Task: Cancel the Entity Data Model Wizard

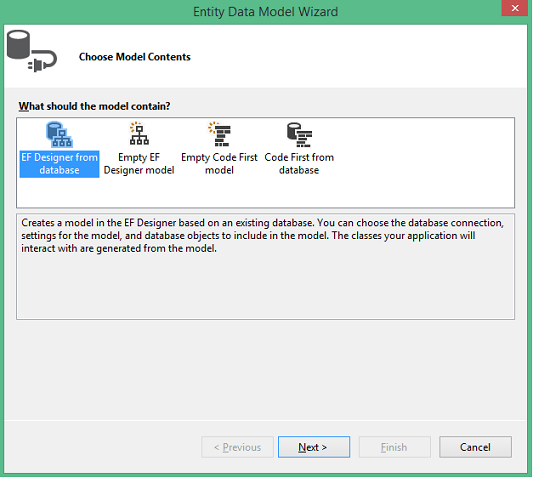Action: coord(475,447)
